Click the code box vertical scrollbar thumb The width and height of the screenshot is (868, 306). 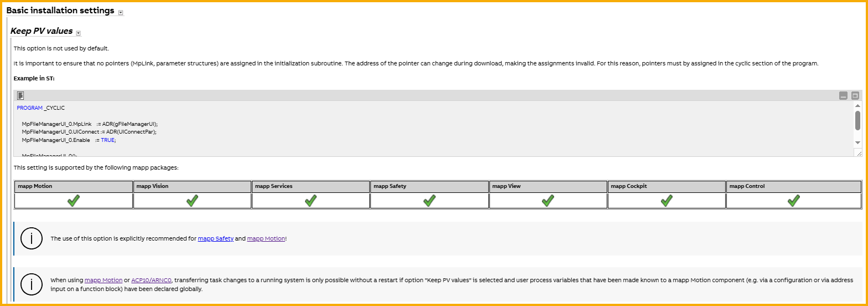[857, 120]
